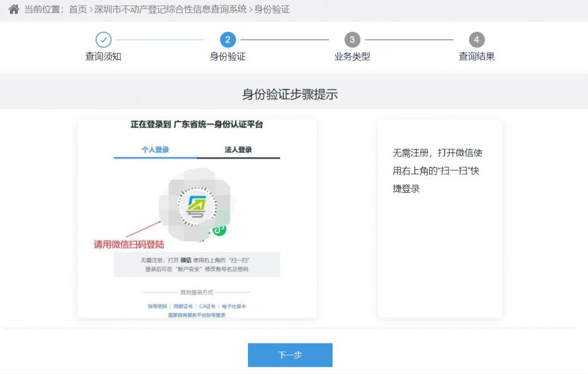This screenshot has width=588, height=374.
Task: Choose 网银证书 login method
Action: click(x=183, y=306)
